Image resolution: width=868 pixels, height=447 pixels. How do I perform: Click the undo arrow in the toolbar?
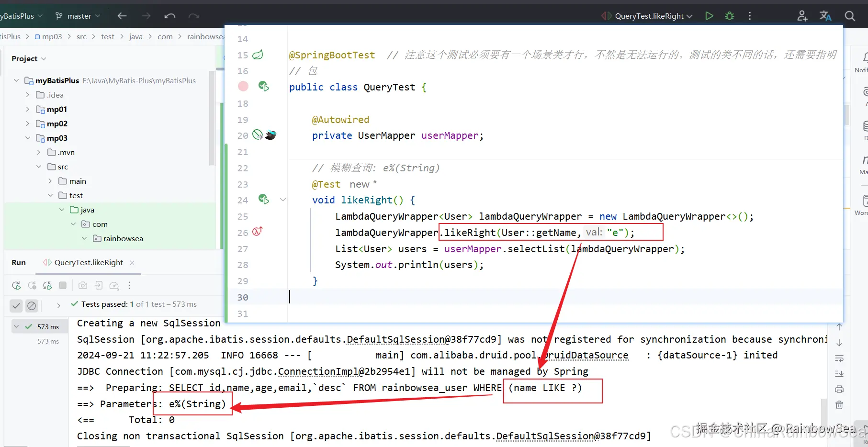170,16
